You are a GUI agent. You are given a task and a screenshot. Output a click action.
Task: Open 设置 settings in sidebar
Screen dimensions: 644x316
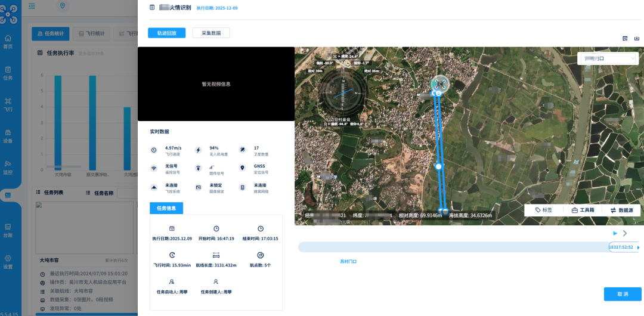point(8,262)
